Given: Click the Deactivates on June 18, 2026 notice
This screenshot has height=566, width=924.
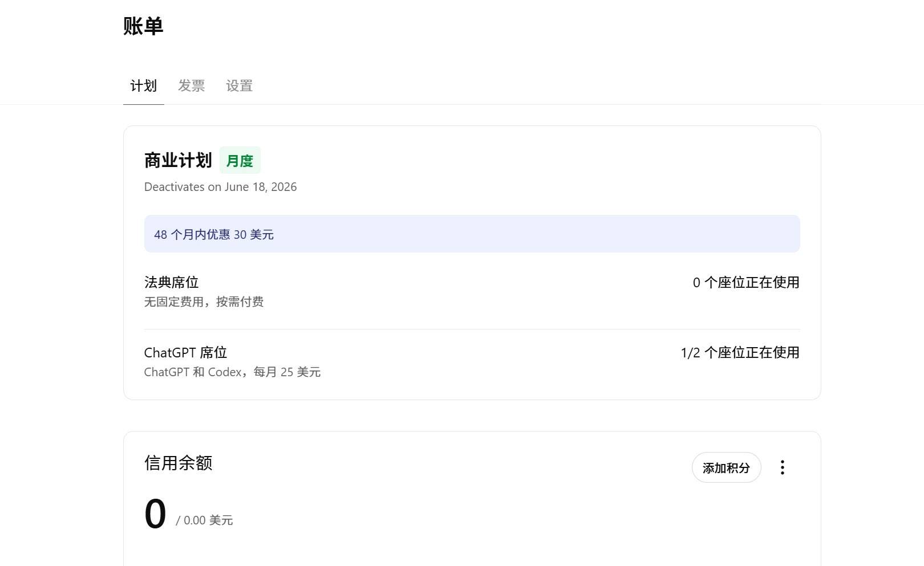Looking at the screenshot, I should [x=221, y=187].
